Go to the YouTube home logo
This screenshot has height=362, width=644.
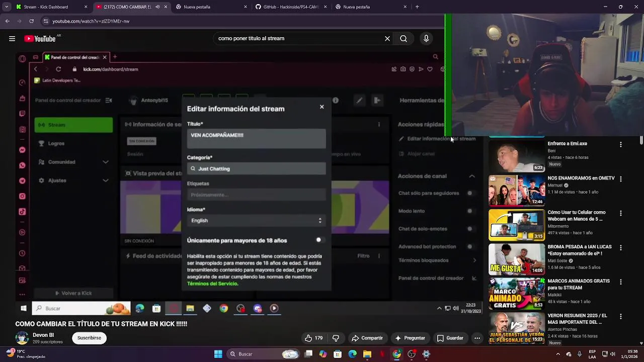(x=40, y=39)
